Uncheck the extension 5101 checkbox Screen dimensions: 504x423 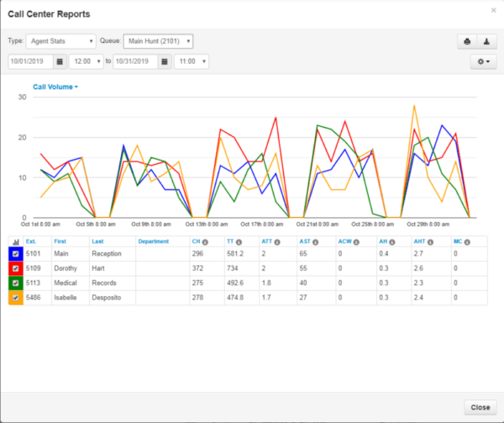click(x=15, y=253)
